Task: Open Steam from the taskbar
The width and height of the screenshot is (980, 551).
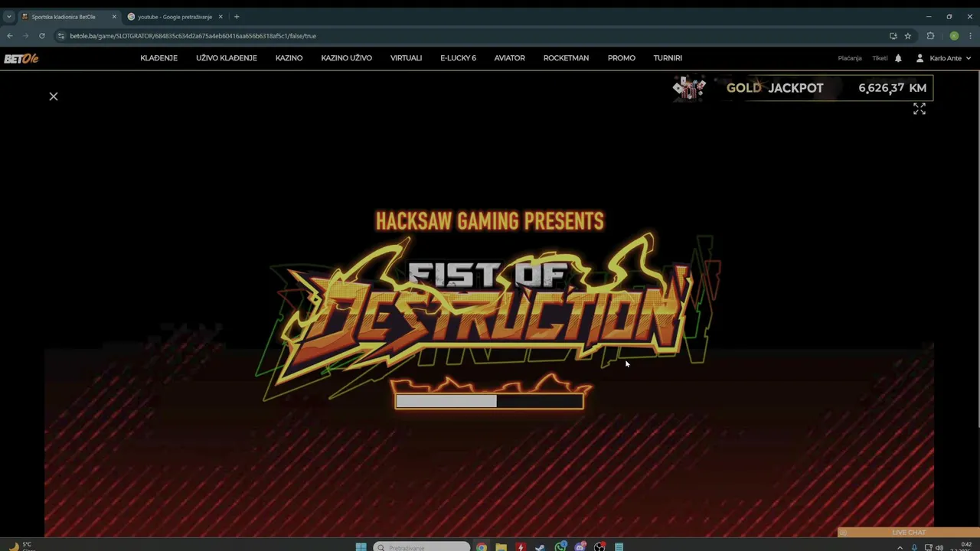Action: click(541, 547)
